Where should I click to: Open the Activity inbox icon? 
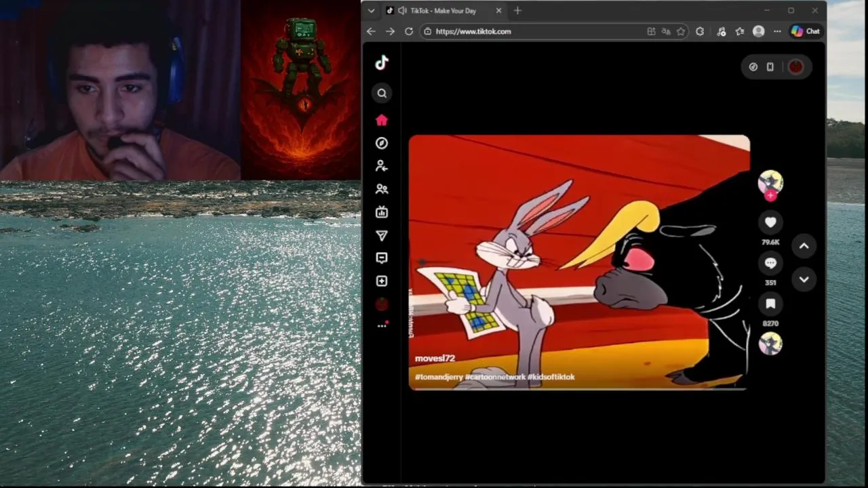[382, 258]
